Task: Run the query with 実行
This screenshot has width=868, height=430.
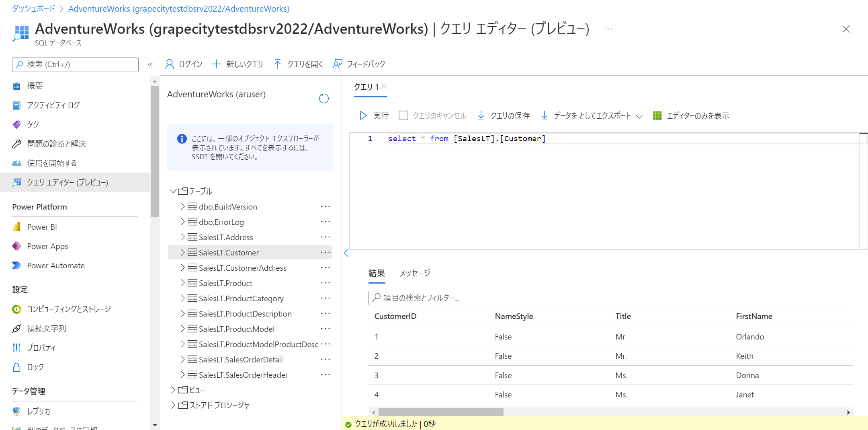Action: [x=374, y=115]
